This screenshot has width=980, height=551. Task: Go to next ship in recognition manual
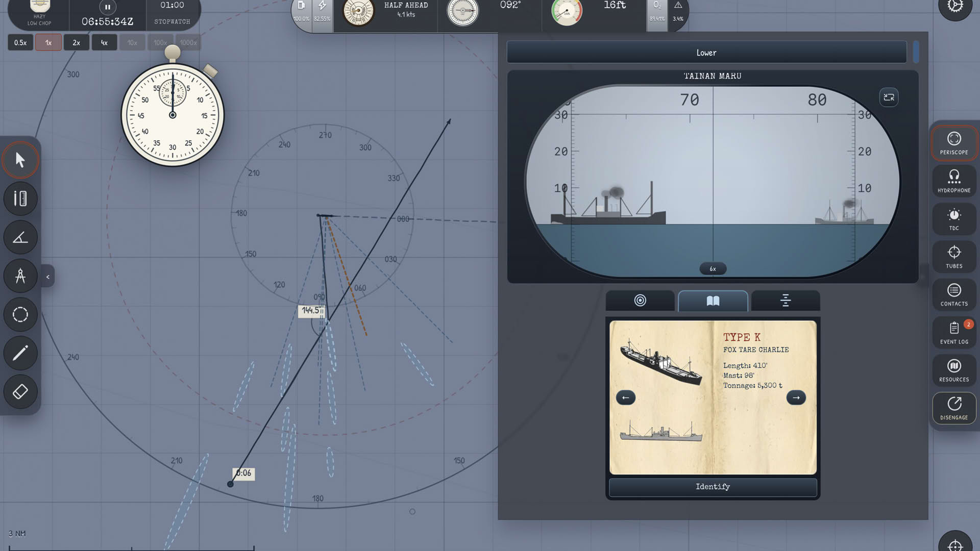[x=796, y=397]
